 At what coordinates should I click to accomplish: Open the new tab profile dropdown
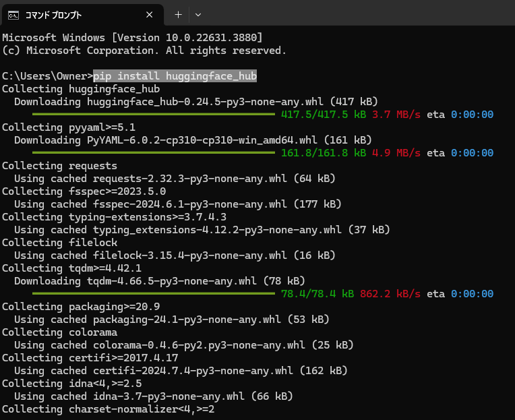click(198, 15)
